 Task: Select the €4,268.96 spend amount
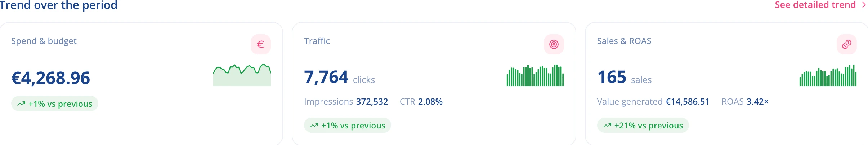51,78
